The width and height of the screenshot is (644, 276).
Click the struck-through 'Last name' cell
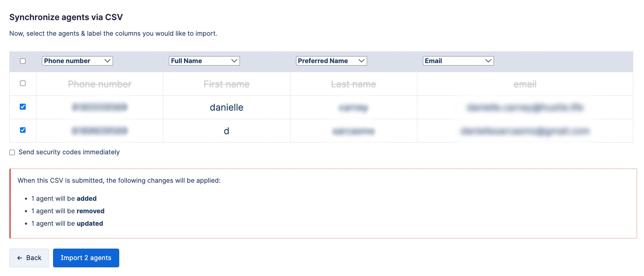(354, 84)
